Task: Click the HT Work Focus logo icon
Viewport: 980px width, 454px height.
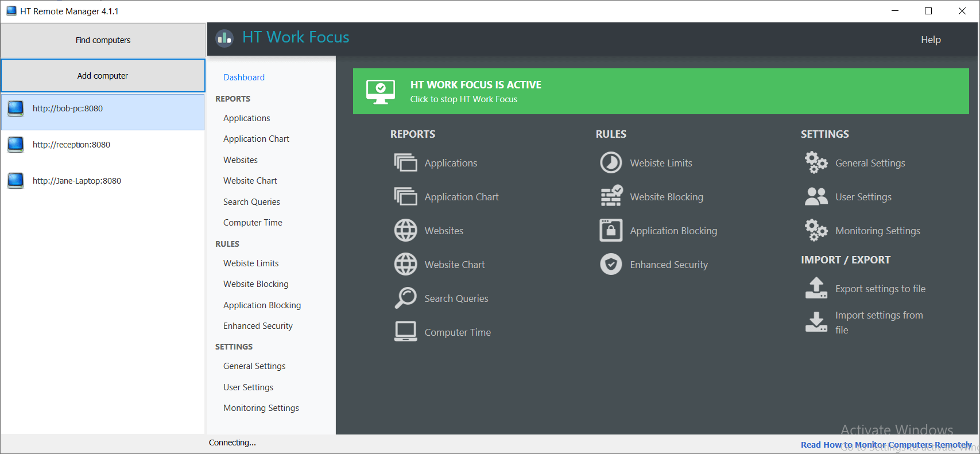Action: click(x=224, y=38)
